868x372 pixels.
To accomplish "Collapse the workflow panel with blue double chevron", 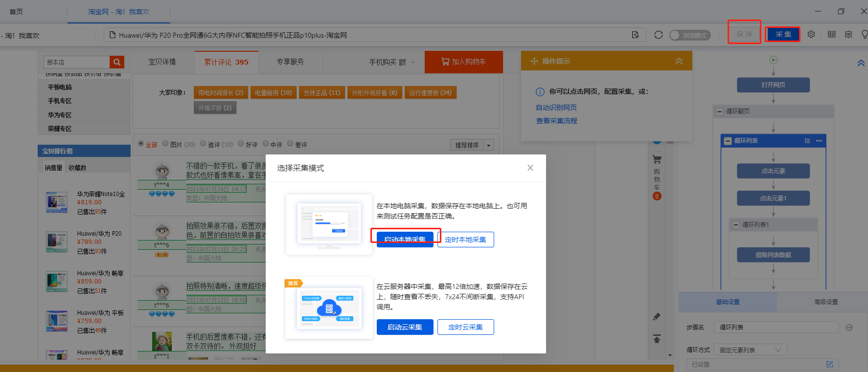I will (x=861, y=63).
